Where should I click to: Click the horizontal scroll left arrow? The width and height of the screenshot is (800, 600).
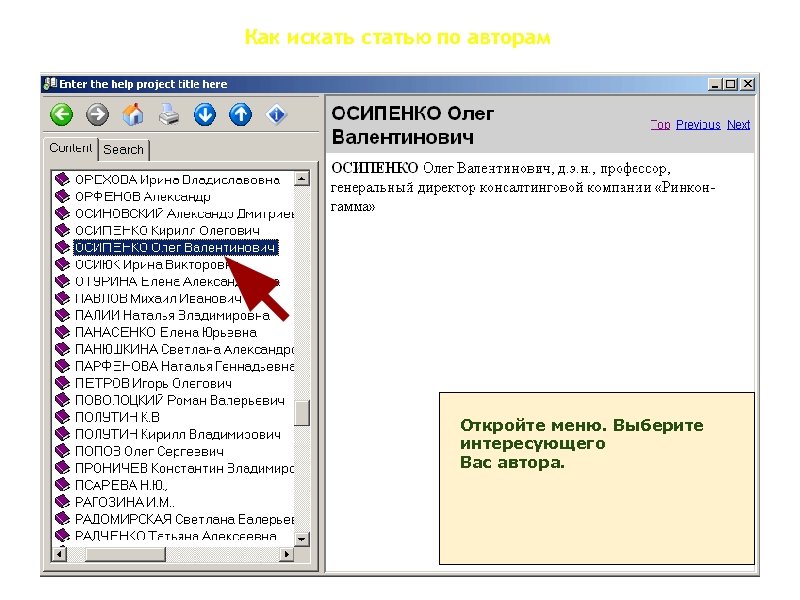coord(60,554)
